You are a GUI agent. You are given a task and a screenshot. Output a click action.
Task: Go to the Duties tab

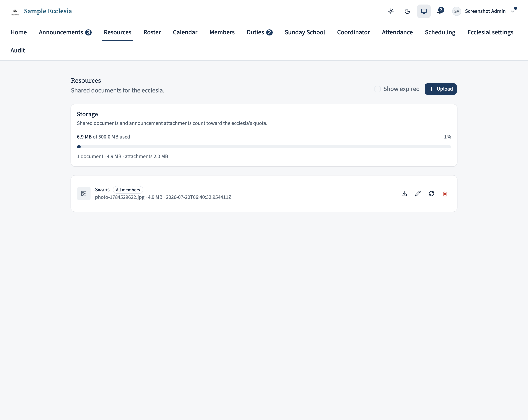[x=260, y=32]
